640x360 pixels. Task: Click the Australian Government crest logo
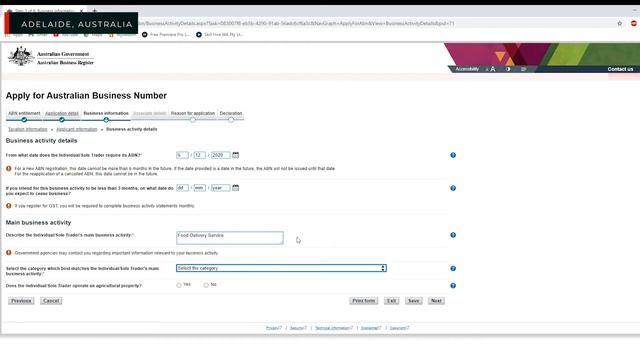coord(21,56)
